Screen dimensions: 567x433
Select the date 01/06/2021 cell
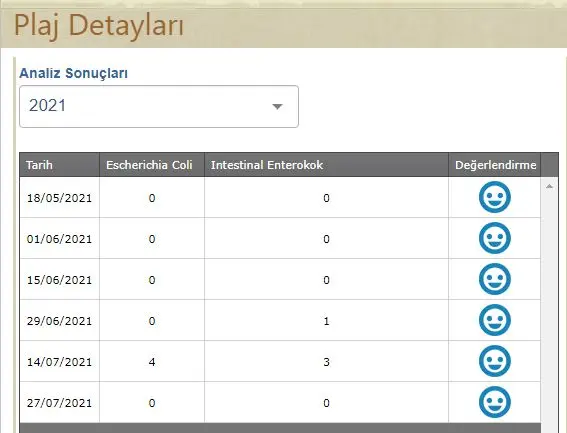[x=59, y=239]
